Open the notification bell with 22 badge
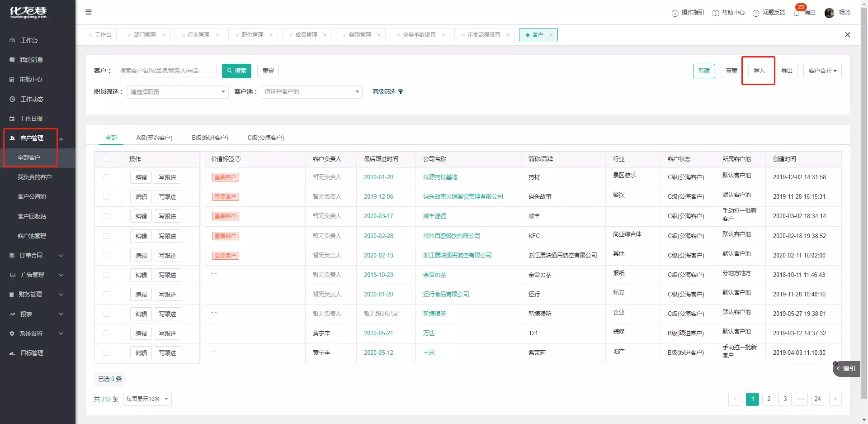 coord(797,13)
